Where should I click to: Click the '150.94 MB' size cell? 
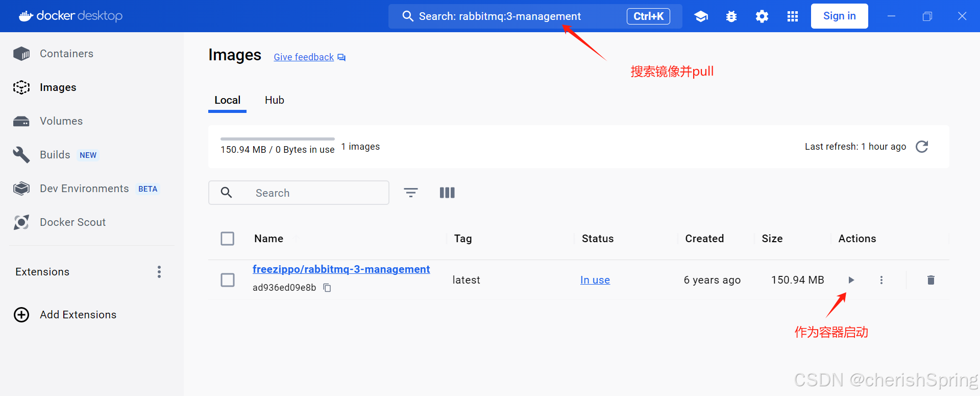(x=798, y=280)
